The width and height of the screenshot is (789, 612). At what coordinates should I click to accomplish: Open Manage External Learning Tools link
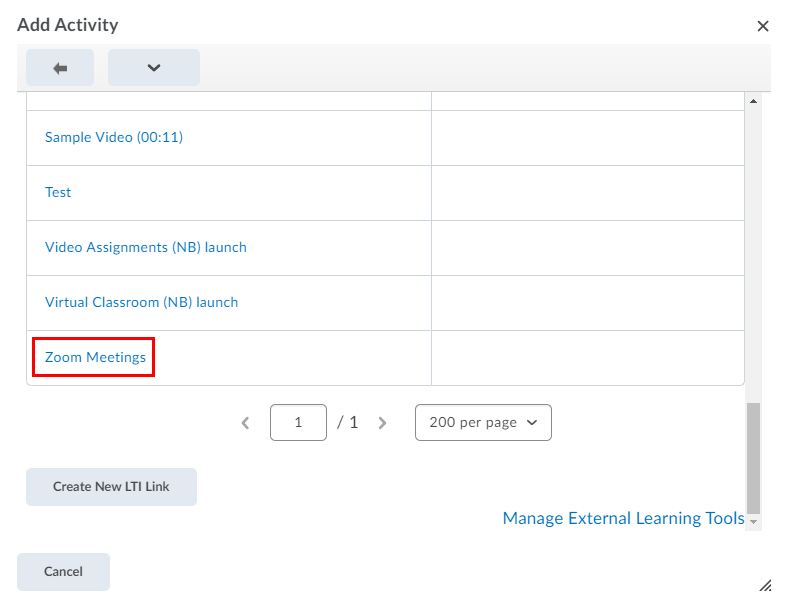tap(623, 519)
